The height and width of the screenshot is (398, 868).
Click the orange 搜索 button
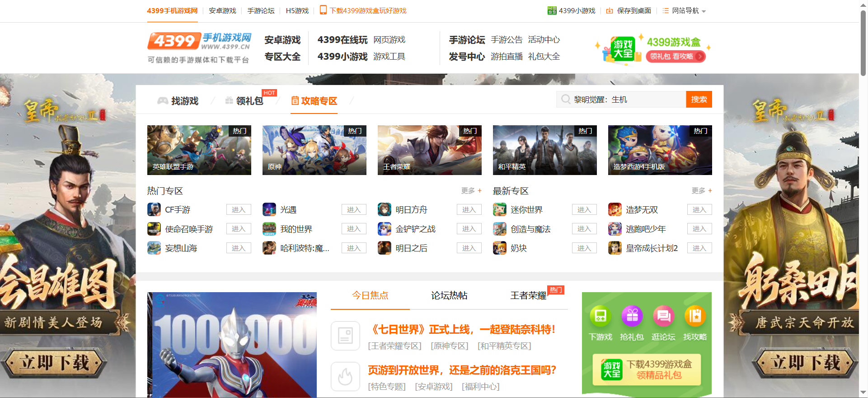pyautogui.click(x=699, y=99)
